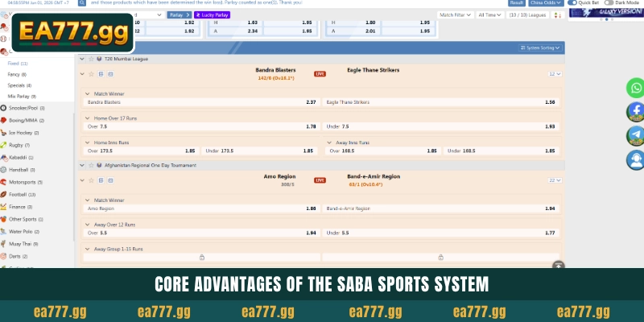
Task: Select the Fixed (11) submenu item
Action: coord(18,64)
